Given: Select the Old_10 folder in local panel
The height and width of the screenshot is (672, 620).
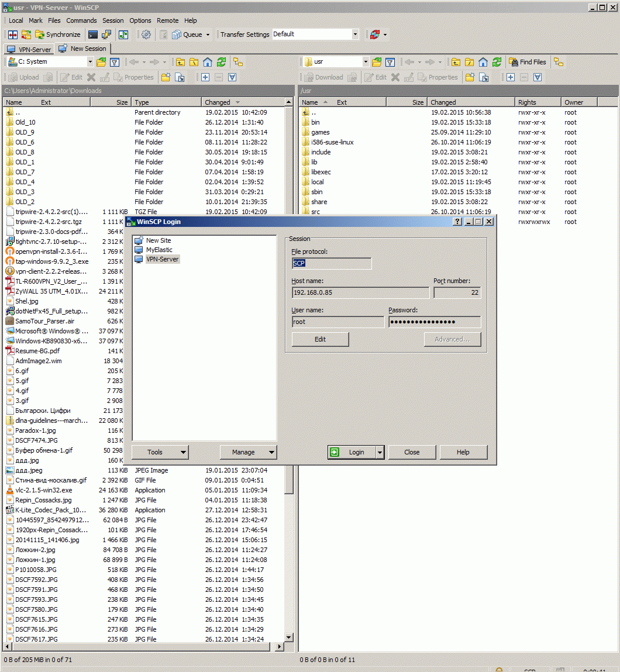Looking at the screenshot, I should [x=26, y=123].
